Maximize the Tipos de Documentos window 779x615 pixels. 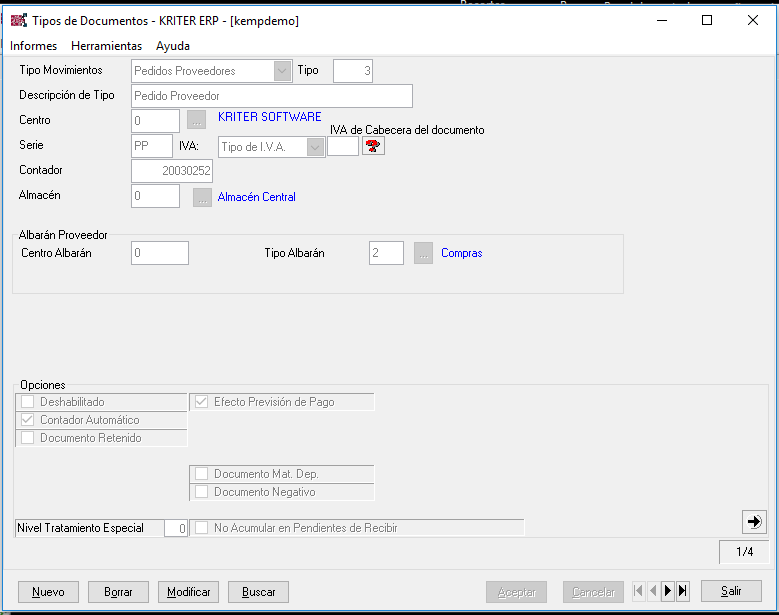706,20
